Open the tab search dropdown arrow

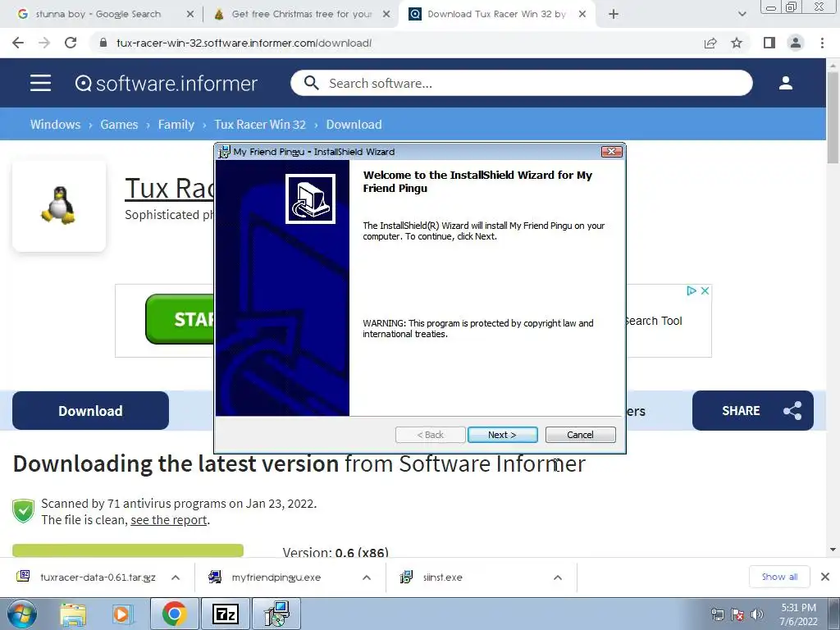tap(742, 15)
